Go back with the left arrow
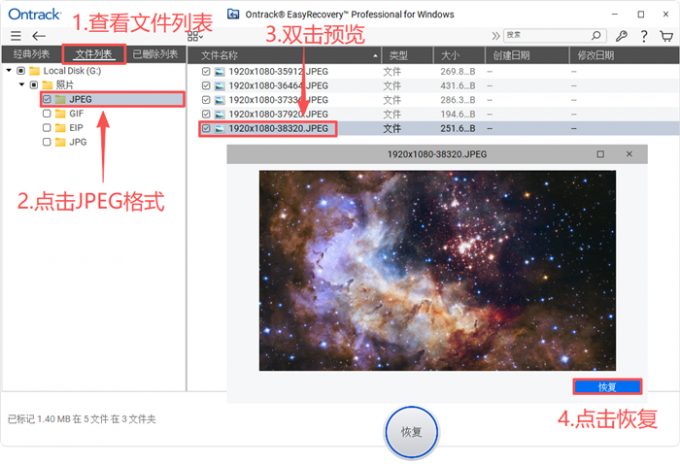 point(39,36)
